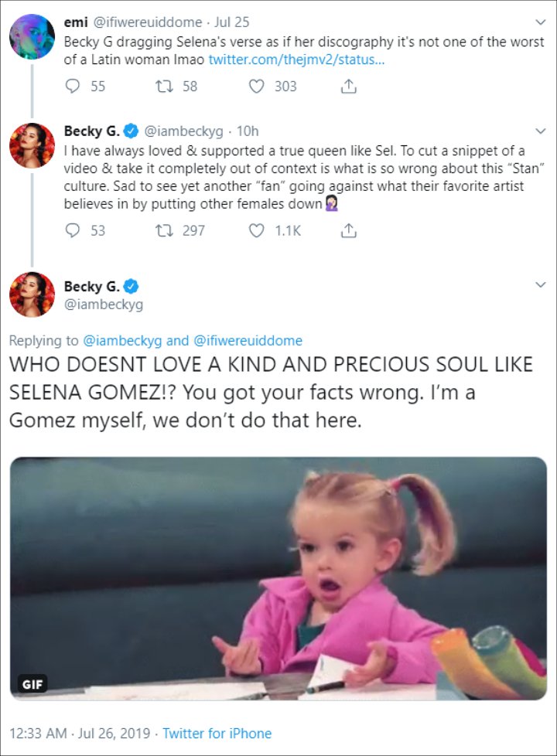
Task: Open emi's profile avatar
Action: [32, 36]
